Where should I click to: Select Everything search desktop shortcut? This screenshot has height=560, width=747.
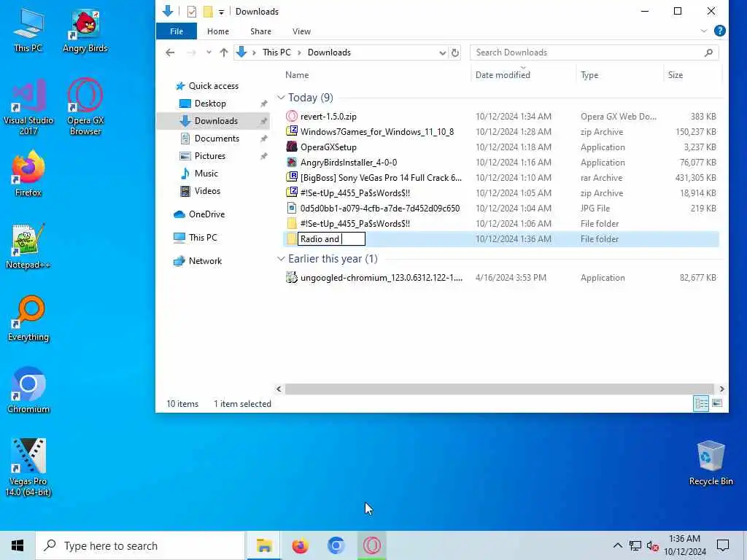click(x=28, y=318)
